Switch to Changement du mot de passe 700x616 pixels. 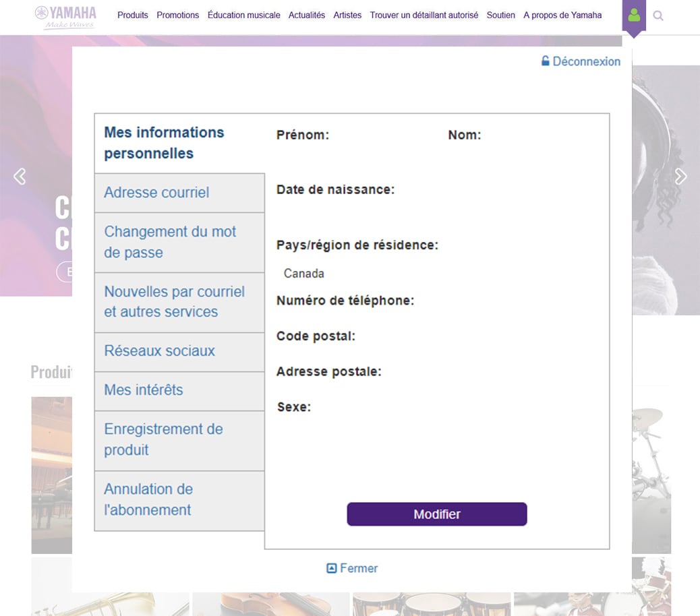(x=169, y=241)
